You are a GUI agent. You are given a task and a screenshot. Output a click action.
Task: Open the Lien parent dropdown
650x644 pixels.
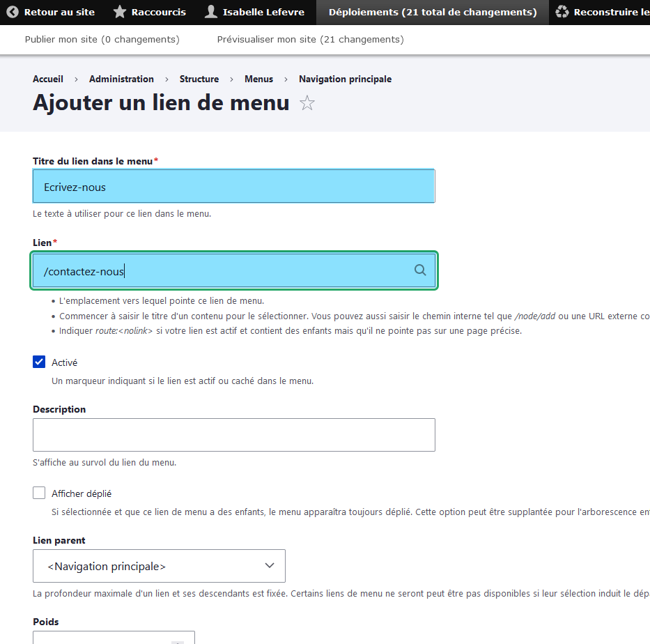coord(159,566)
